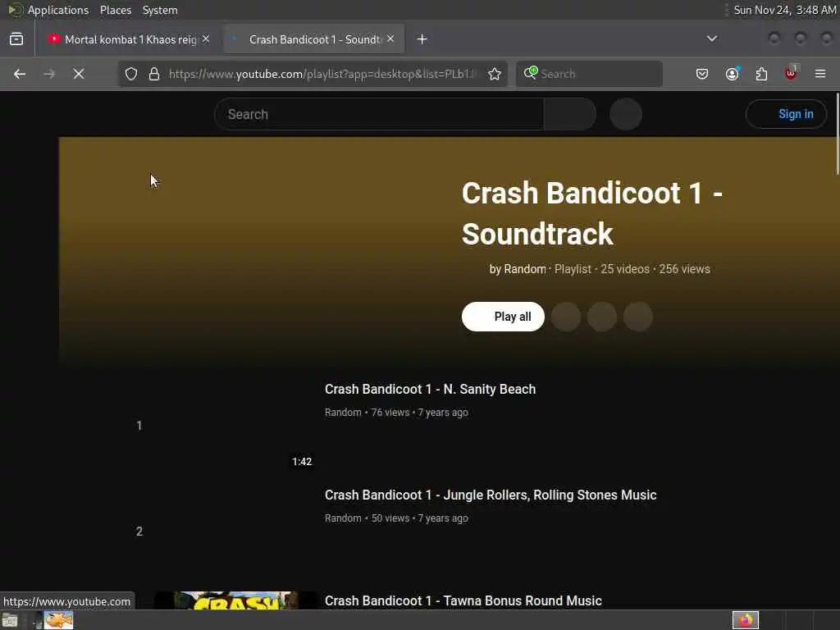The height and width of the screenshot is (630, 840).
Task: Expand the list all tabs dropdown
Action: pyautogui.click(x=712, y=39)
